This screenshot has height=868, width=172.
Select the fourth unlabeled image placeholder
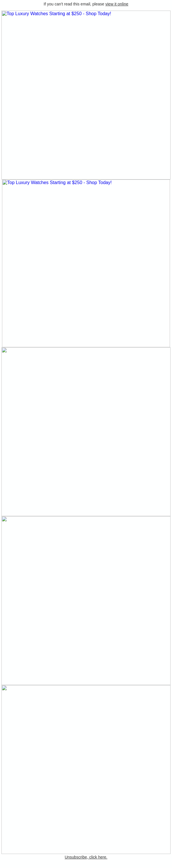(x=86, y=600)
